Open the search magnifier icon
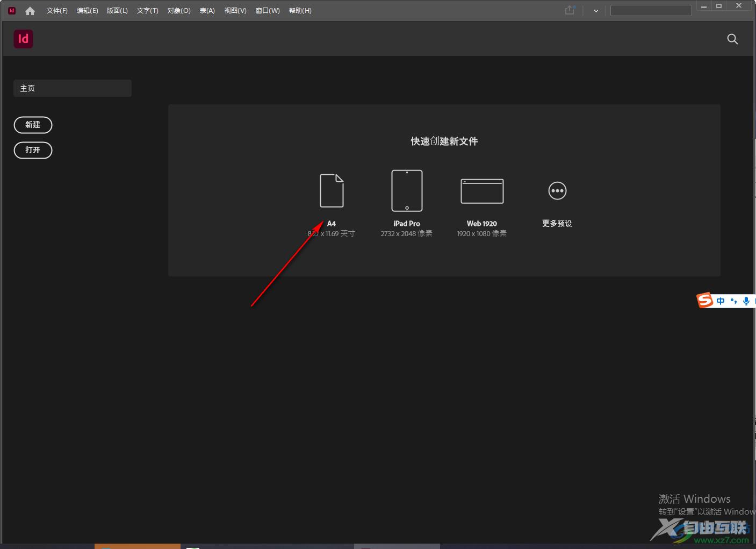 tap(732, 39)
